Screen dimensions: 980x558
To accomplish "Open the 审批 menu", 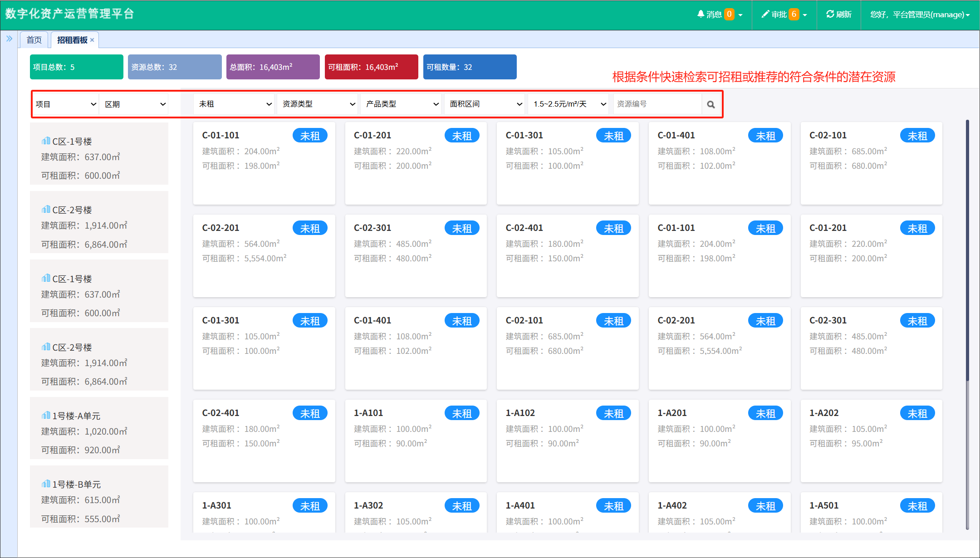I will [784, 15].
